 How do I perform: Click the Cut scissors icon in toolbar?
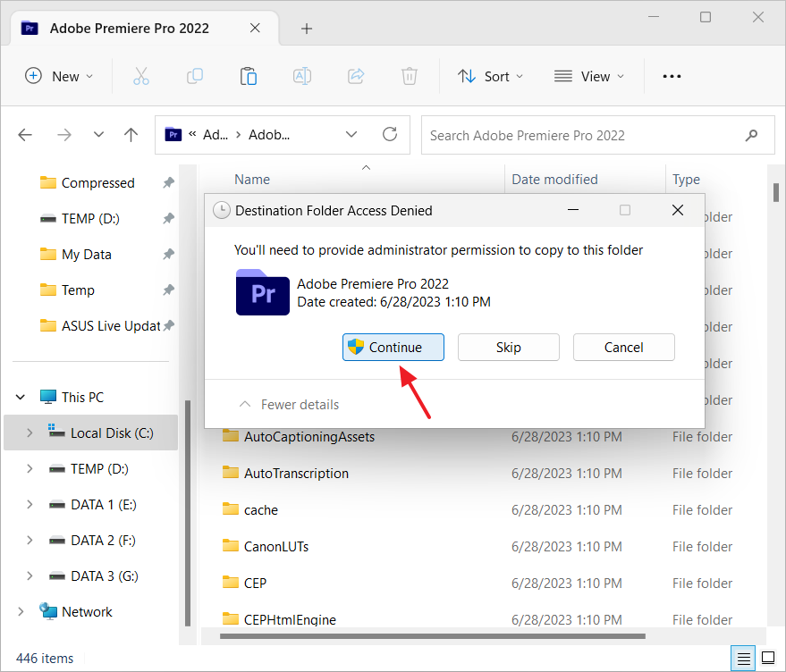141,76
